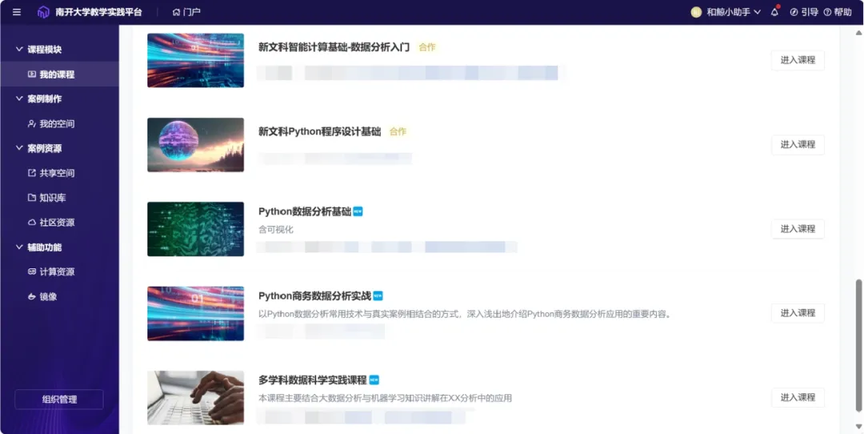Screen dimensions: 864x434
Task: Click the 和鲸小助手 user avatar
Action: (696, 12)
